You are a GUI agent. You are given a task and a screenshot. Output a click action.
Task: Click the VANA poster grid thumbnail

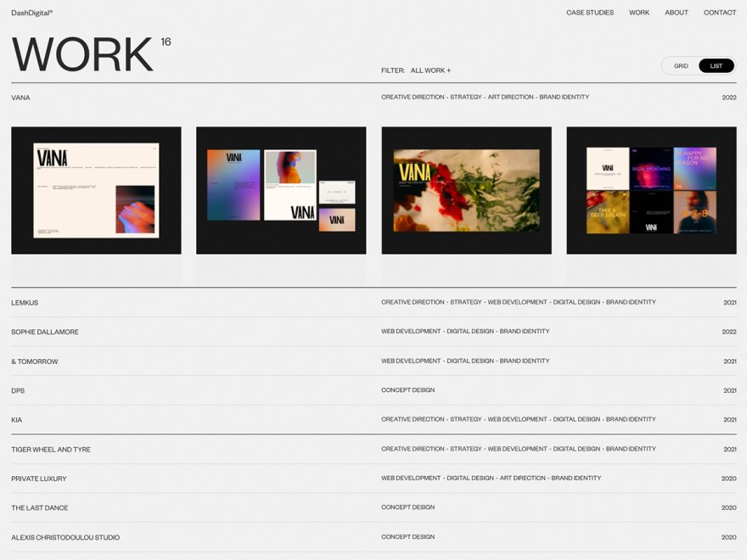click(651, 189)
